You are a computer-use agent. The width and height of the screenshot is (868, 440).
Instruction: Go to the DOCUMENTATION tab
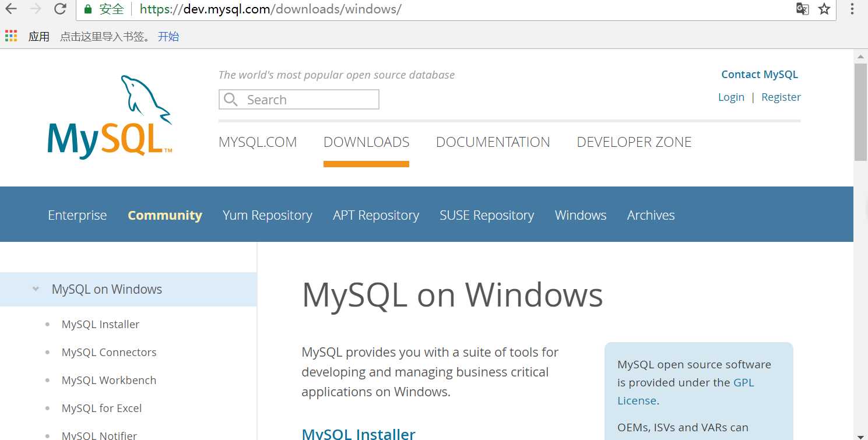coord(493,142)
